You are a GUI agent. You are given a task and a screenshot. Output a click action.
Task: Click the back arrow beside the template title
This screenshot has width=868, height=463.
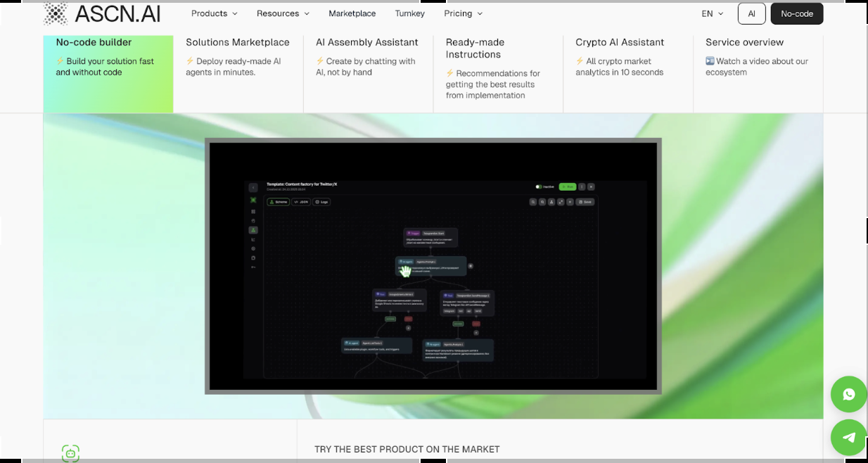(253, 187)
